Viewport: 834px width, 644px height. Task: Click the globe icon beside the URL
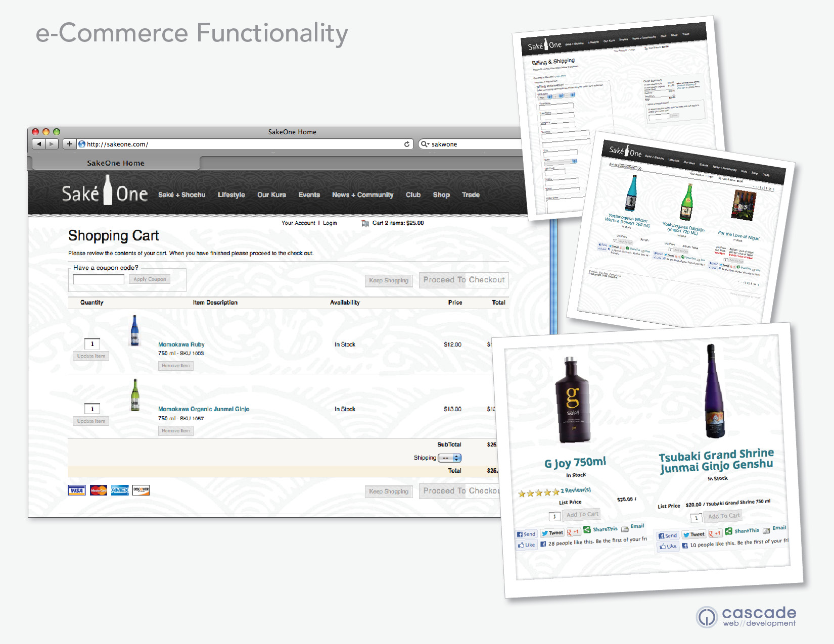(82, 144)
